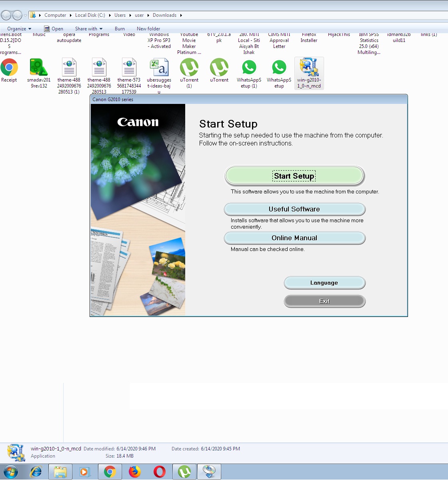Viewport: 448px width, 482px height.
Task: Select IBM SPSS Statistics 25.0 item
Action: pyautogui.click(x=369, y=44)
